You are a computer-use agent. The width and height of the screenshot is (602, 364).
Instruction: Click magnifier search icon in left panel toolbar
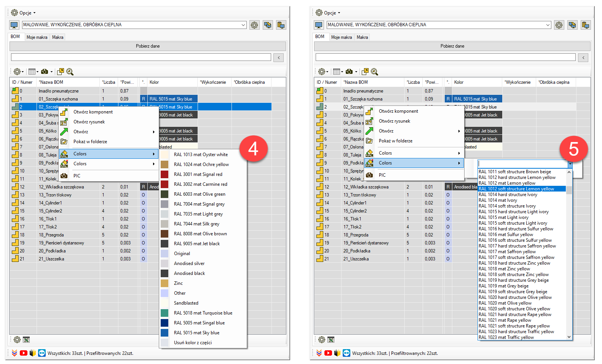pos(70,72)
